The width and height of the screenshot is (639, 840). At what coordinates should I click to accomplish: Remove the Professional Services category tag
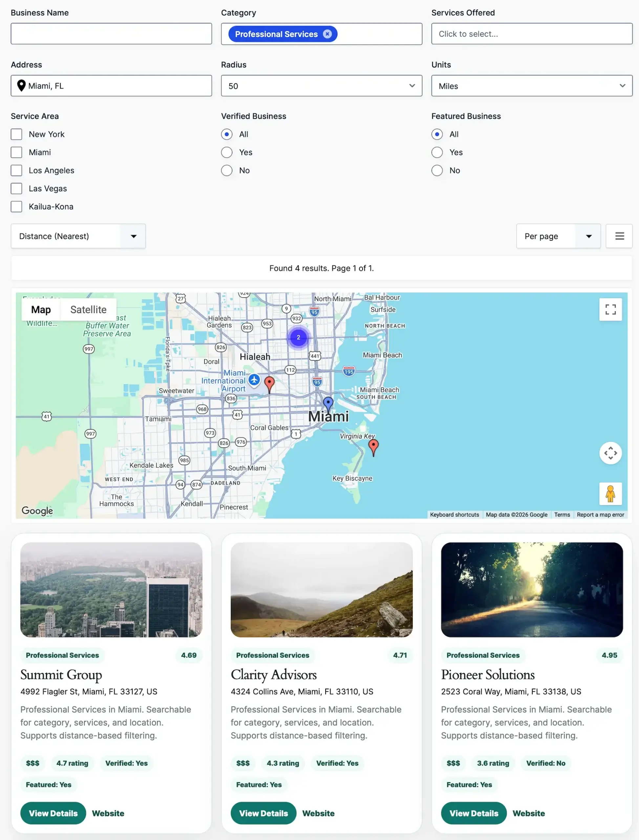click(x=327, y=34)
